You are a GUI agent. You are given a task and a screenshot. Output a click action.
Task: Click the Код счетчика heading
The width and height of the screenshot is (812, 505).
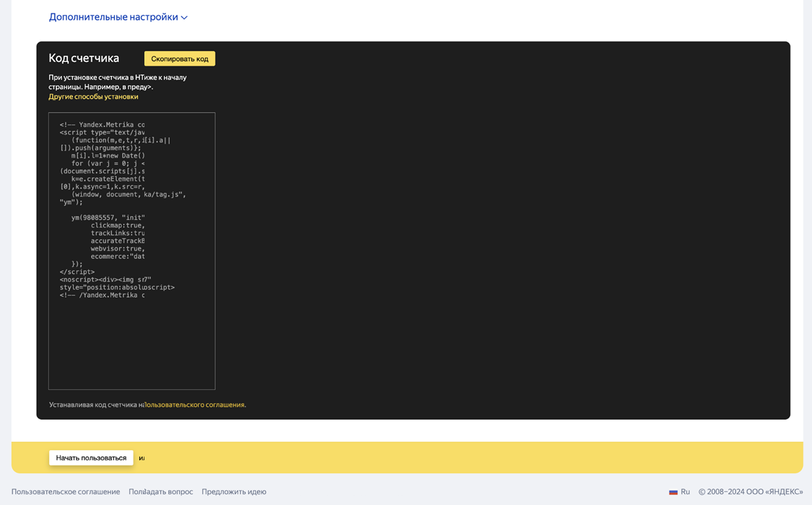click(84, 58)
